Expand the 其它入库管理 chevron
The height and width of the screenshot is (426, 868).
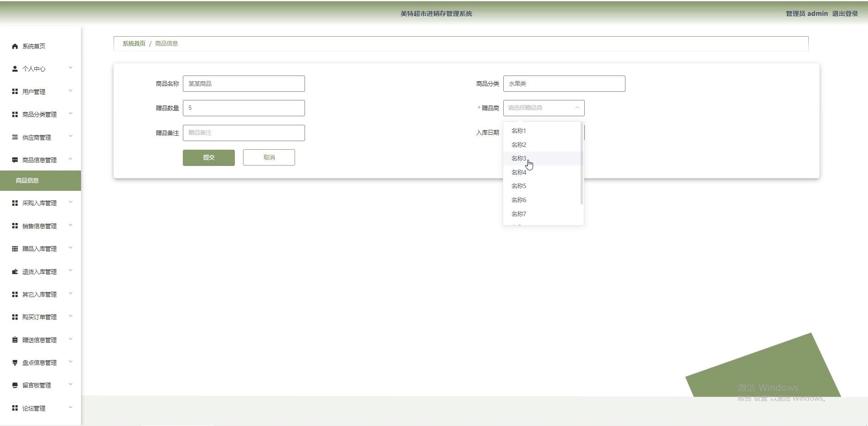coord(71,293)
